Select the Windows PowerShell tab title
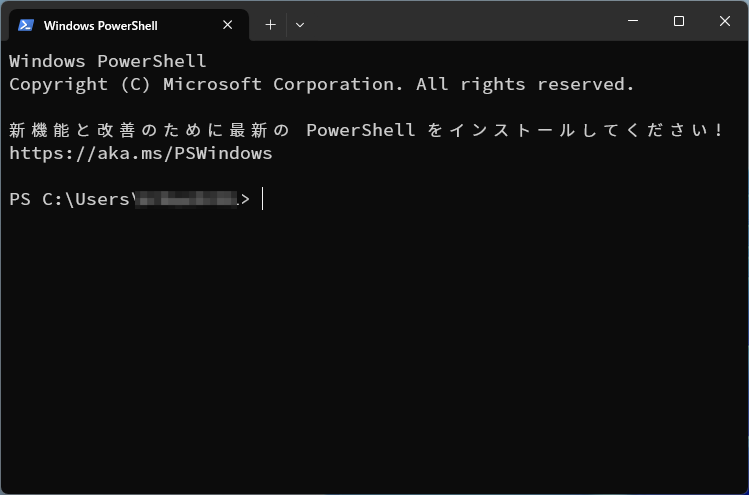The height and width of the screenshot is (495, 749). (101, 26)
